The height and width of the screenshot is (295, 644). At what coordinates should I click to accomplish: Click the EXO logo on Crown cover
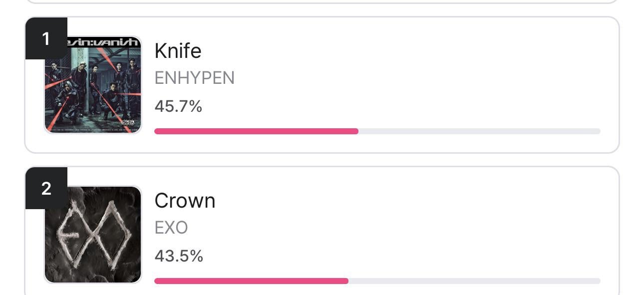tap(93, 234)
